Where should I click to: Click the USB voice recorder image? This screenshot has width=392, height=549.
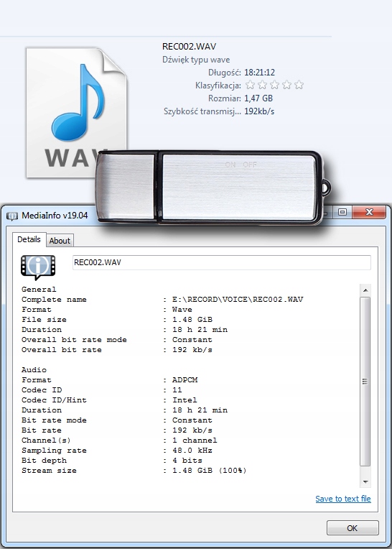(213, 188)
